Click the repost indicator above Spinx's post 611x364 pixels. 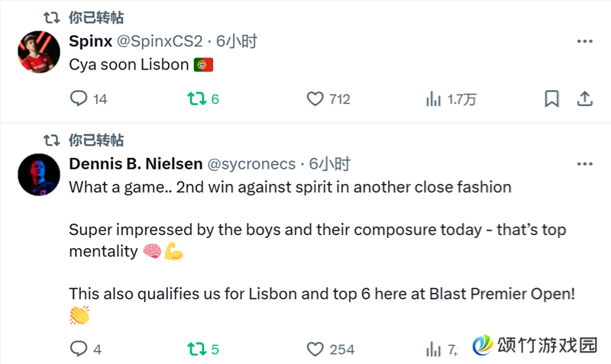[84, 18]
